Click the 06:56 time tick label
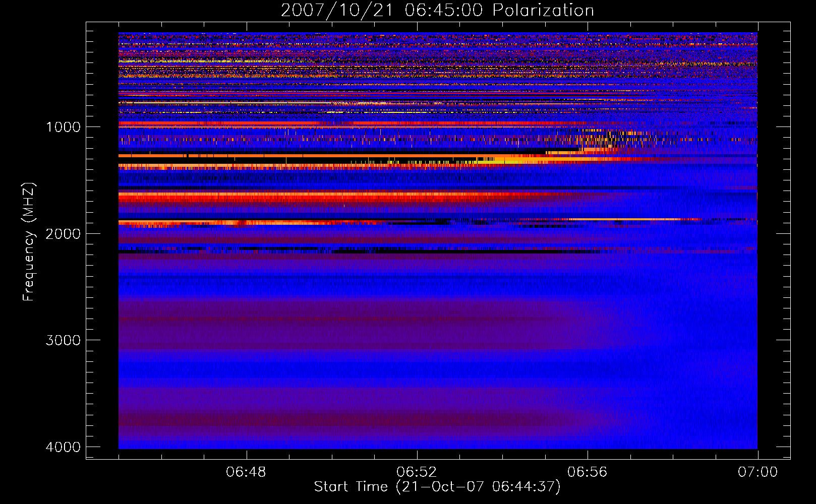Screen dimensions: 816x504 587,472
